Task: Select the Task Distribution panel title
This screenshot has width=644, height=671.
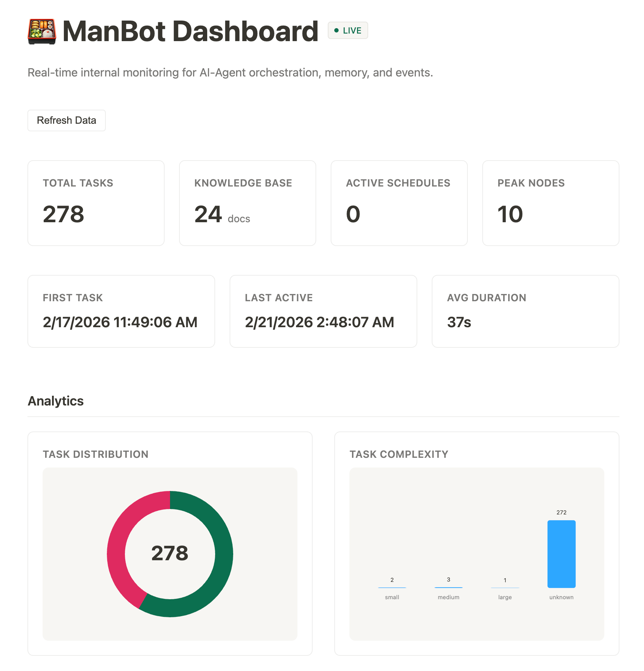Action: click(95, 454)
